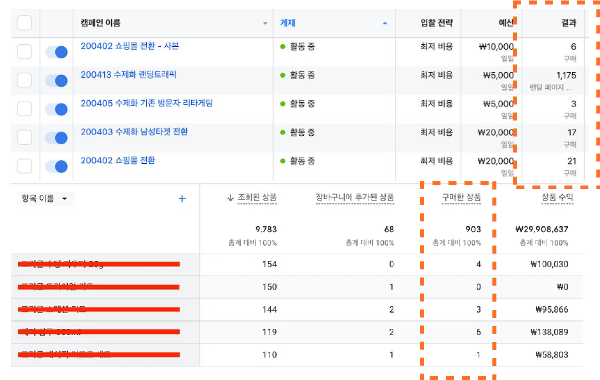Click total viewed products 9,783
Image resolution: width=600 pixels, height=380 pixels.
[x=266, y=229]
